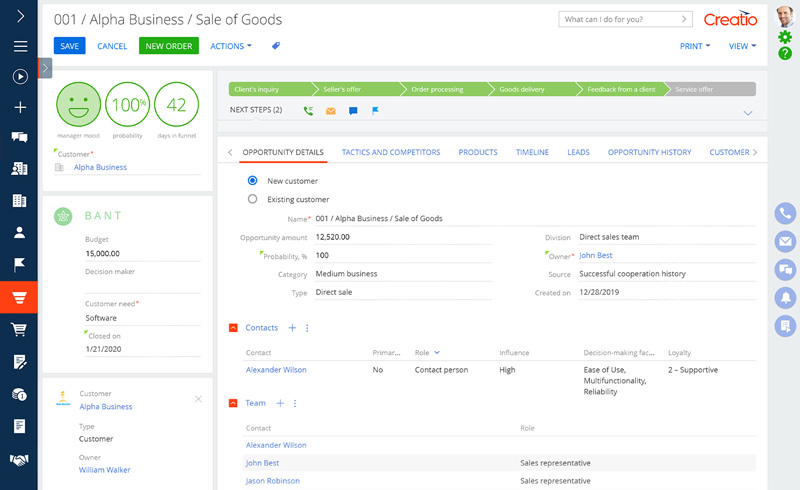Open the John Best owner link
This screenshot has width=800, height=490.
tap(598, 256)
